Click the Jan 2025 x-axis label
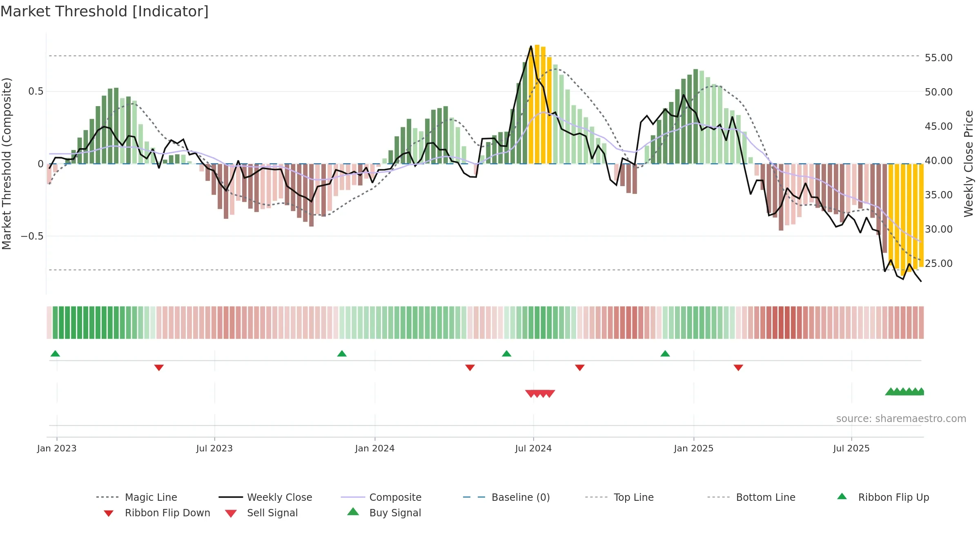This screenshot has width=980, height=551. click(694, 448)
